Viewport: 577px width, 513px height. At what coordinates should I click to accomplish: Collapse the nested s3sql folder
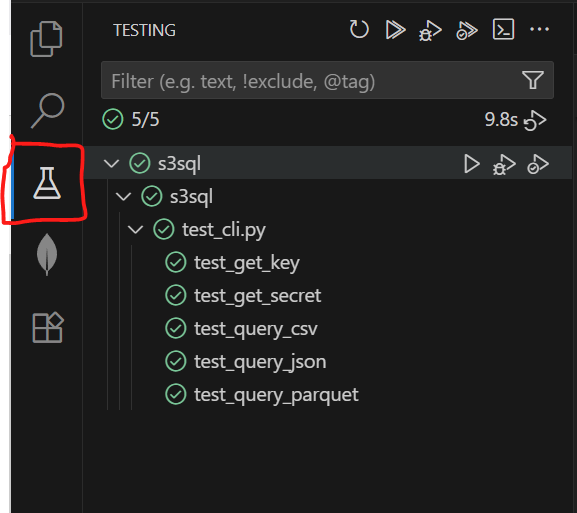(124, 197)
